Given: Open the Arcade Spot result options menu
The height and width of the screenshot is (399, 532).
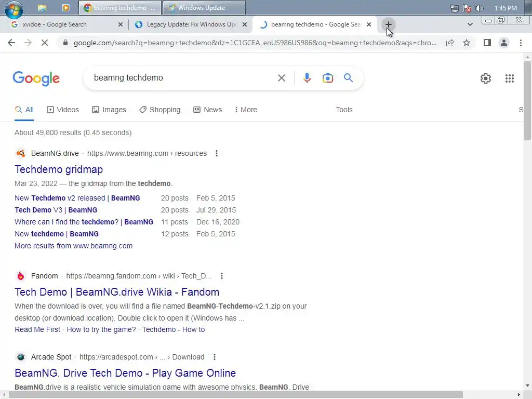Looking at the screenshot, I should pyautogui.click(x=214, y=357).
